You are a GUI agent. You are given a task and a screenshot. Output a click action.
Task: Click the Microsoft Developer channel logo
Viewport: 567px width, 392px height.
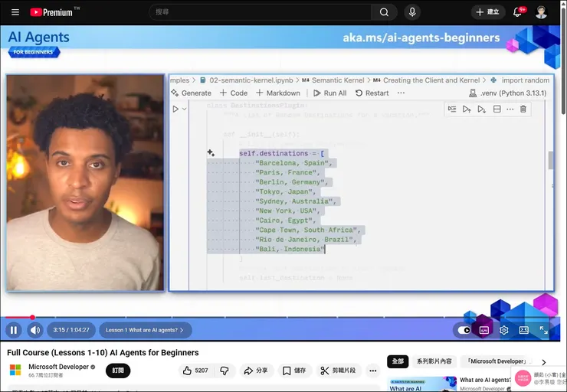pos(15,370)
